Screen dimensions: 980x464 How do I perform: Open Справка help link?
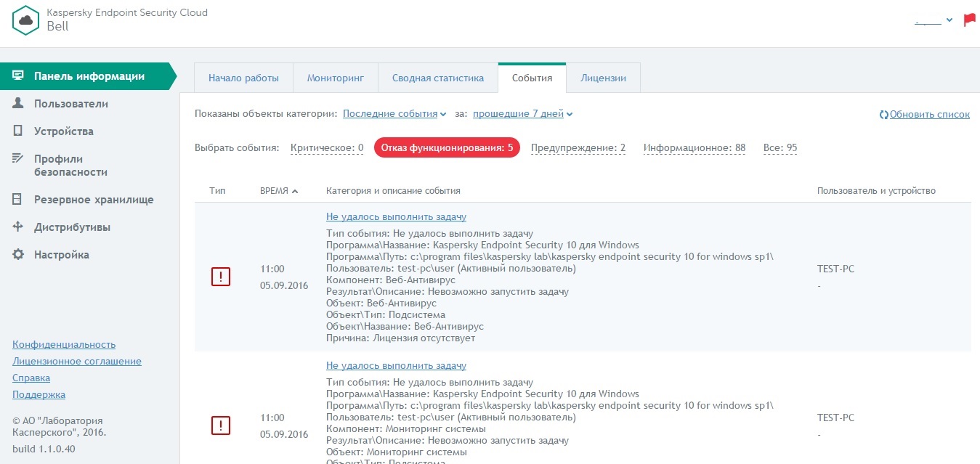pyautogui.click(x=31, y=378)
